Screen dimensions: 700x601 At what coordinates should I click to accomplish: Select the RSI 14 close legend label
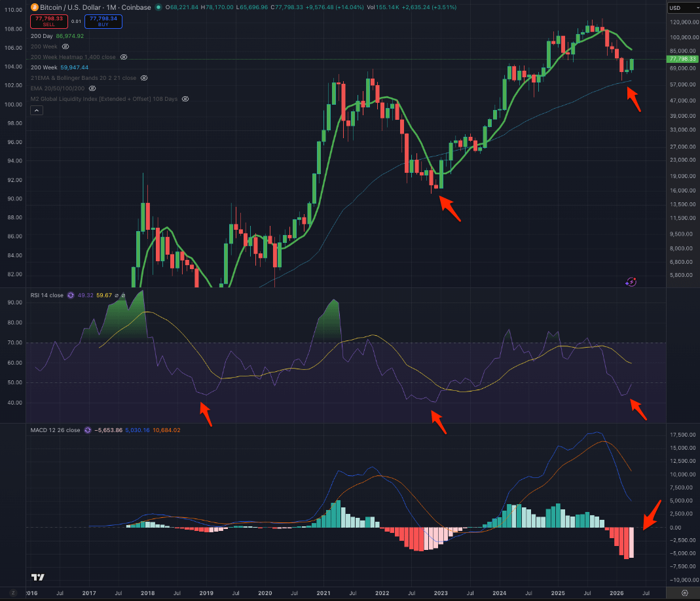click(x=47, y=295)
